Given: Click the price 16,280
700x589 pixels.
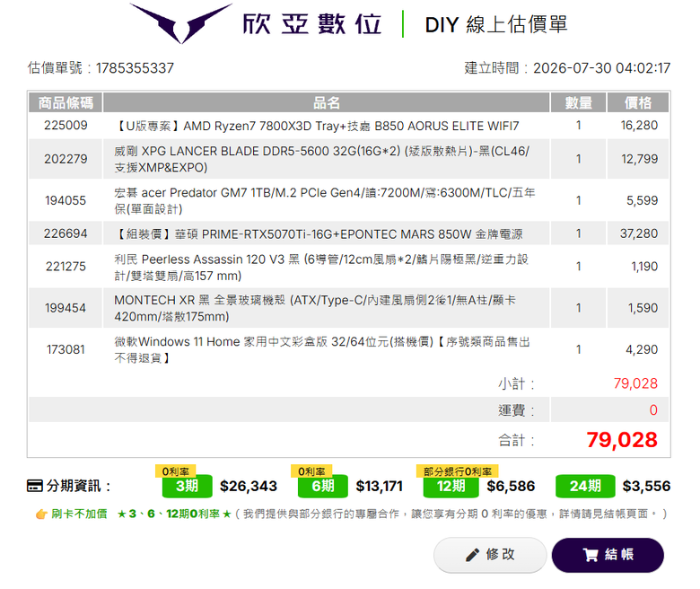Looking at the screenshot, I should (x=639, y=126).
